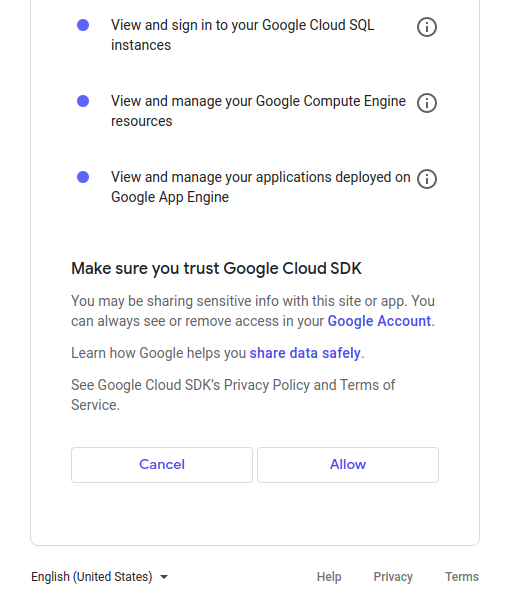The width and height of the screenshot is (510, 604).
Task: Select the Cloud SQL instances permission text
Action: pos(243,35)
